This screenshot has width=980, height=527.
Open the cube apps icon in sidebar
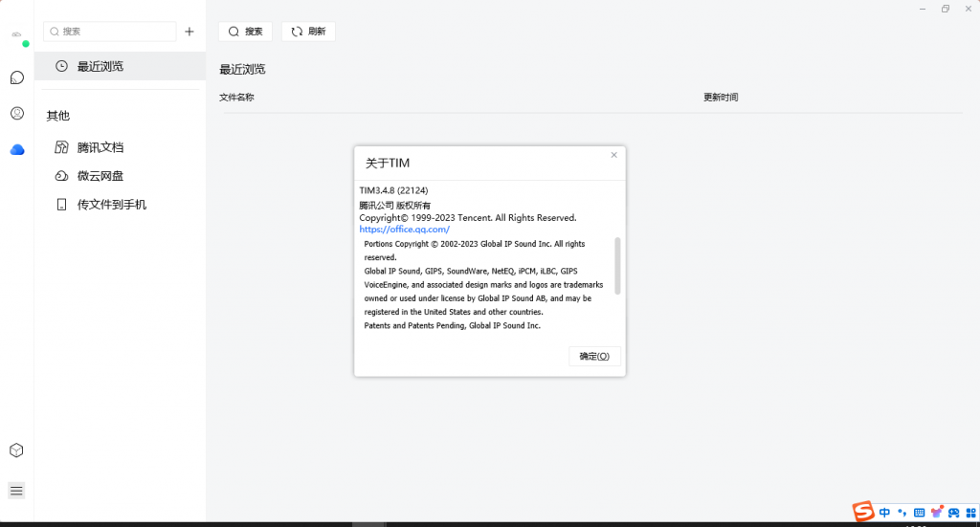(x=17, y=450)
